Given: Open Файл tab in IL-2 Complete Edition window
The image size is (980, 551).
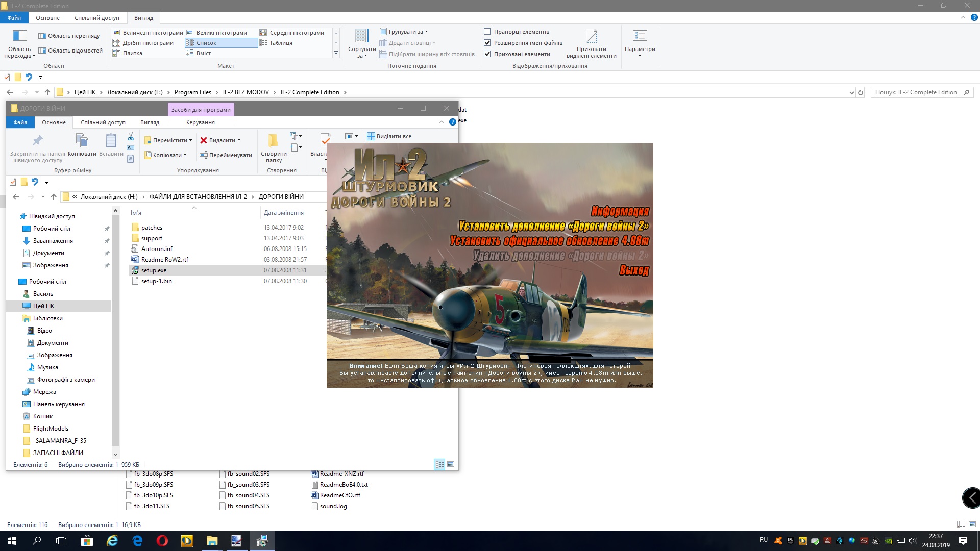Looking at the screenshot, I should (14, 18).
